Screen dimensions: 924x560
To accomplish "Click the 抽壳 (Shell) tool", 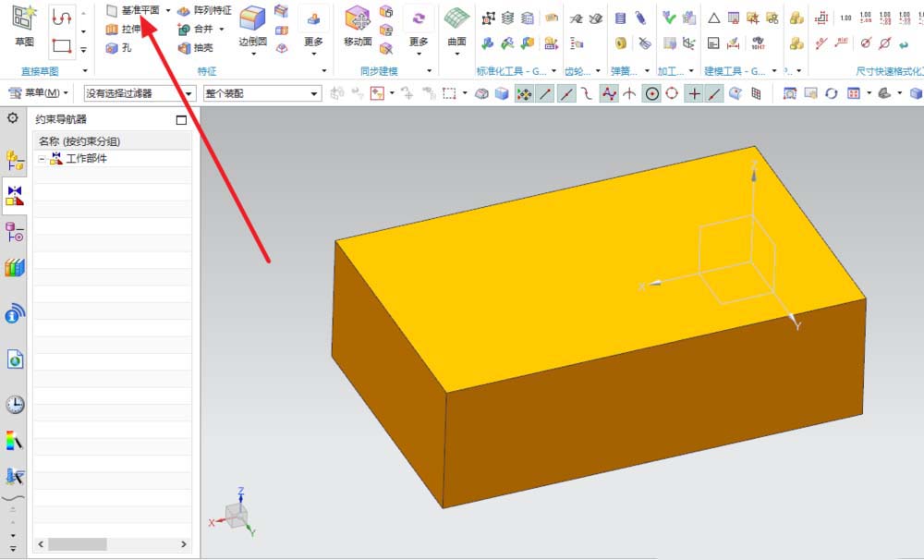I will pos(195,47).
